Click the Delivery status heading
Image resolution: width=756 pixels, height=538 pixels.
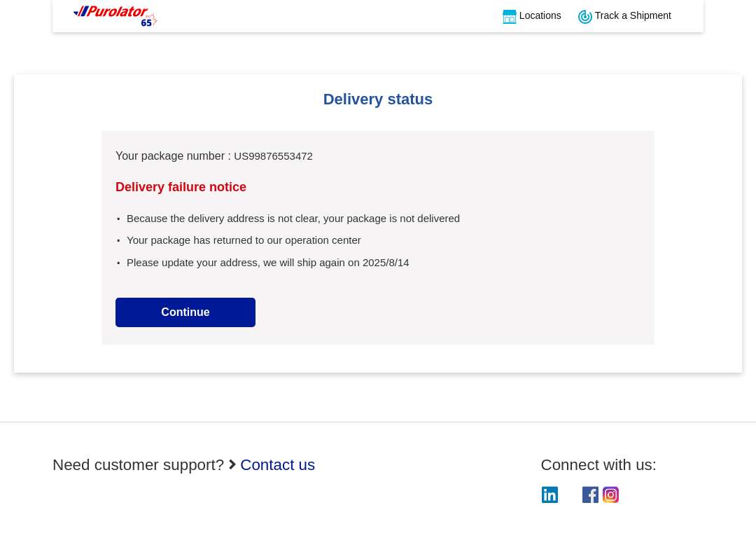click(377, 99)
